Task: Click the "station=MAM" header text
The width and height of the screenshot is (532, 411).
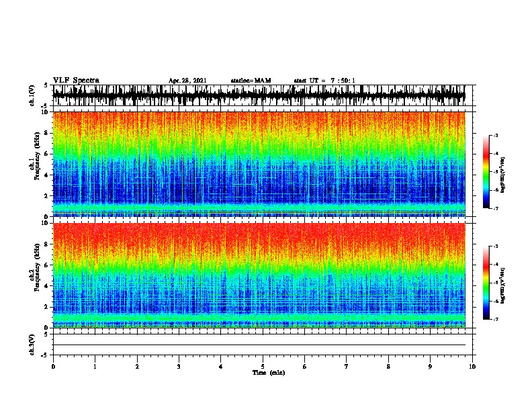Action: point(251,81)
